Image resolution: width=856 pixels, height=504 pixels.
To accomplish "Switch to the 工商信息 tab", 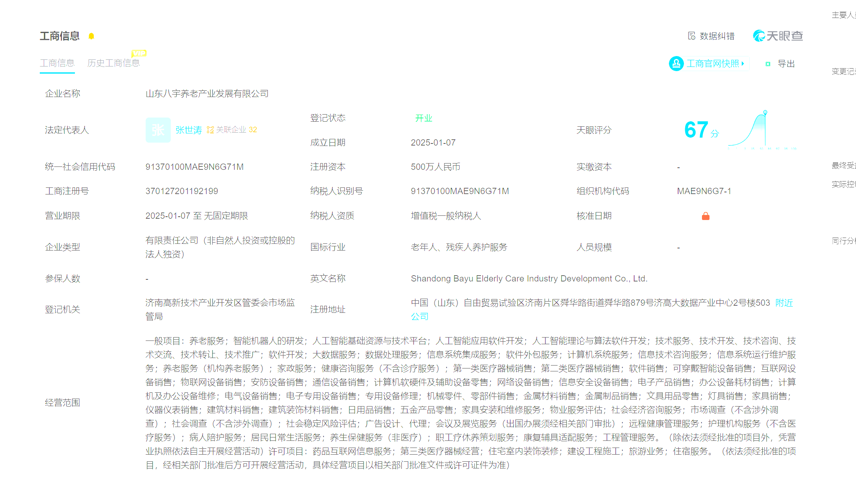I will tap(57, 63).
